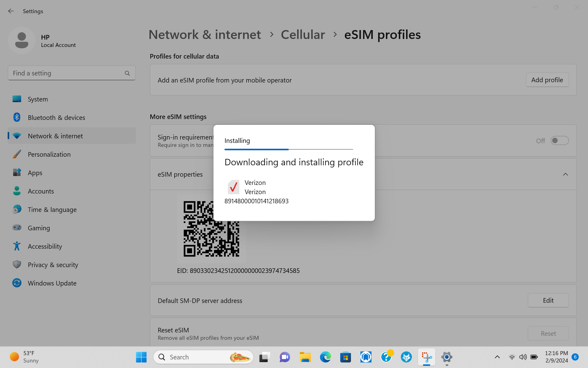Screen dimensions: 588x368
Task: Click the Bluetooth icon in sidebar
Action: click(x=17, y=117)
